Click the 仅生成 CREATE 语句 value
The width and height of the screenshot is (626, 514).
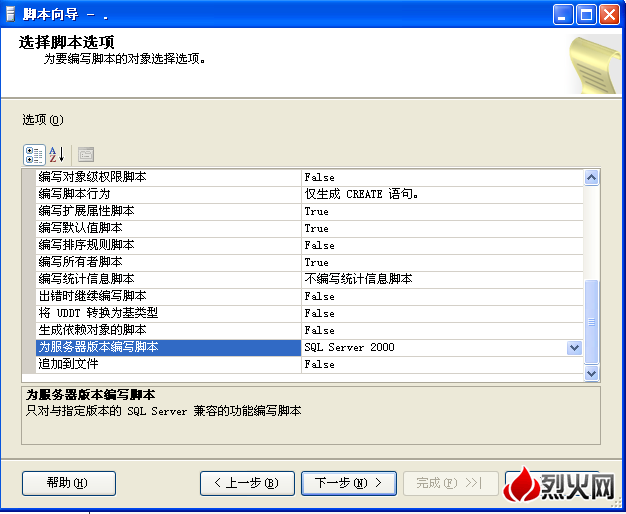442,194
